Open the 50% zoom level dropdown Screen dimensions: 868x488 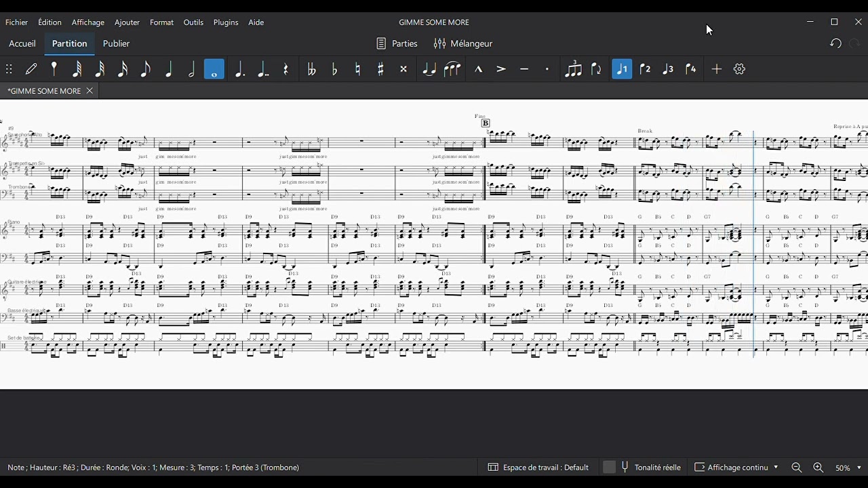848,468
